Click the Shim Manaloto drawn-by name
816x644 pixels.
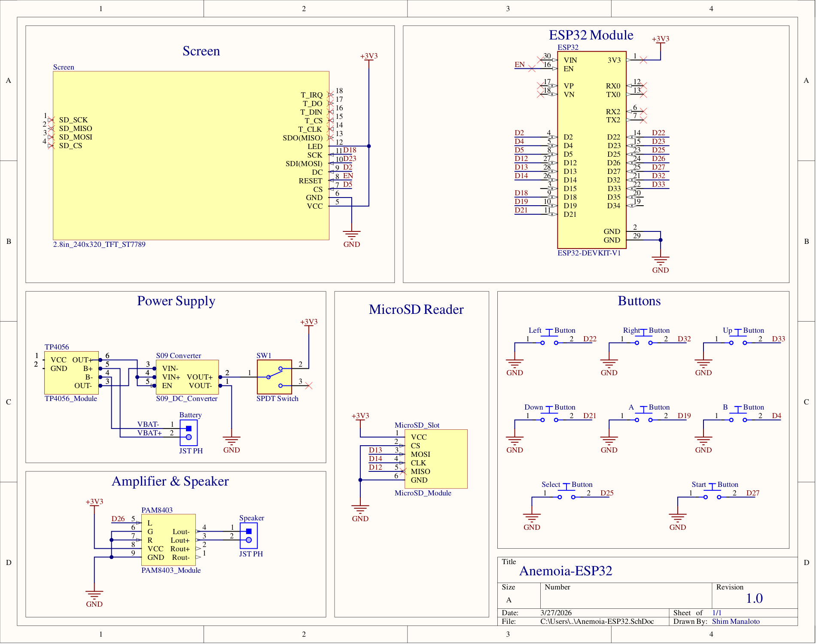pyautogui.click(x=736, y=622)
